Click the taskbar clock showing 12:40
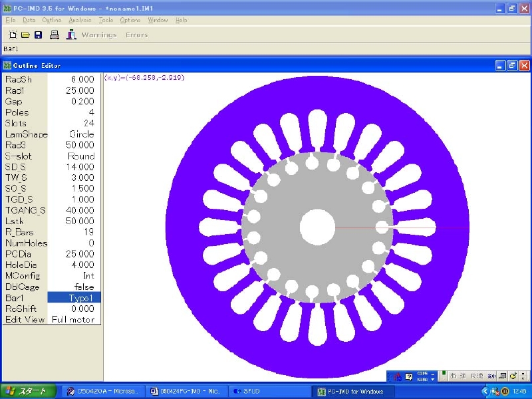 [x=519, y=392]
